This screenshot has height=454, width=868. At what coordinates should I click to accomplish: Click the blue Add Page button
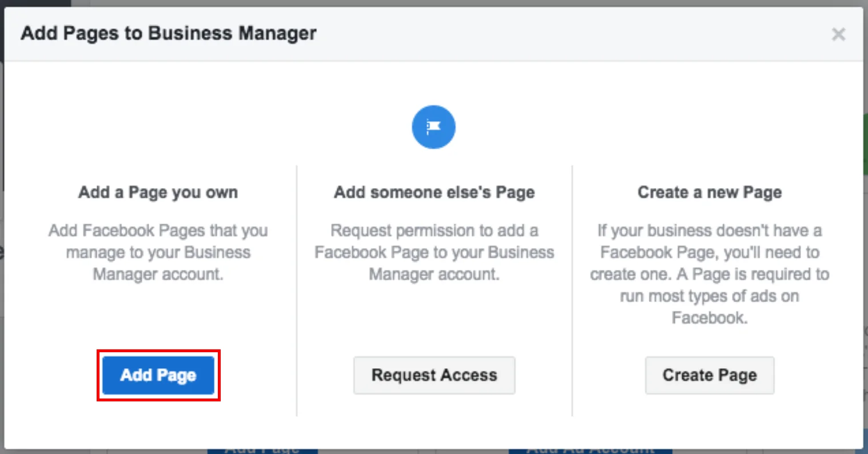[158, 375]
